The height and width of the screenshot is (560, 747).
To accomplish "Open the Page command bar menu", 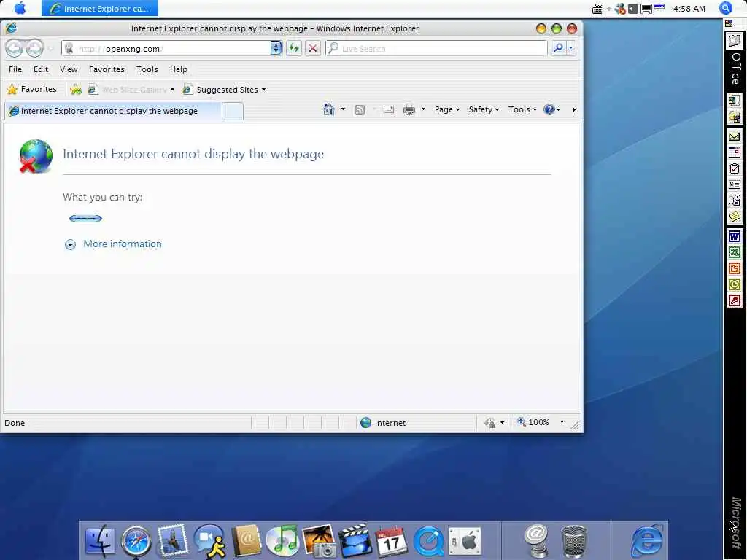I will [447, 109].
